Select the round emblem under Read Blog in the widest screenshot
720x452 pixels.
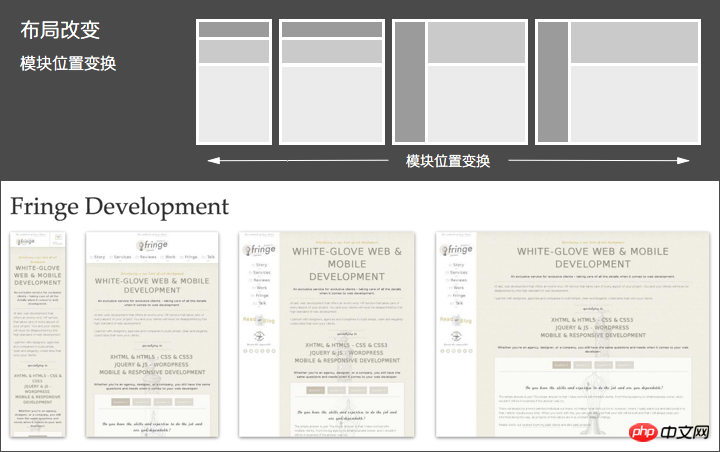pos(456,336)
